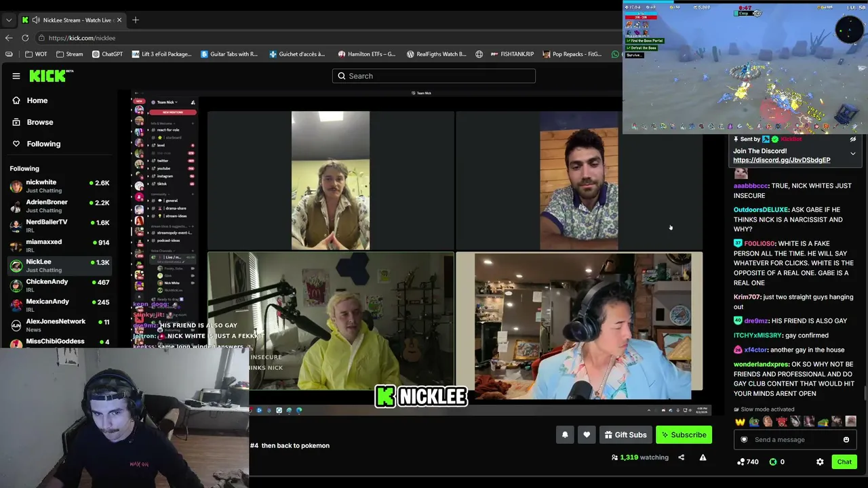Click the channel points 740 icon
The height and width of the screenshot is (488, 868).
coord(741,462)
